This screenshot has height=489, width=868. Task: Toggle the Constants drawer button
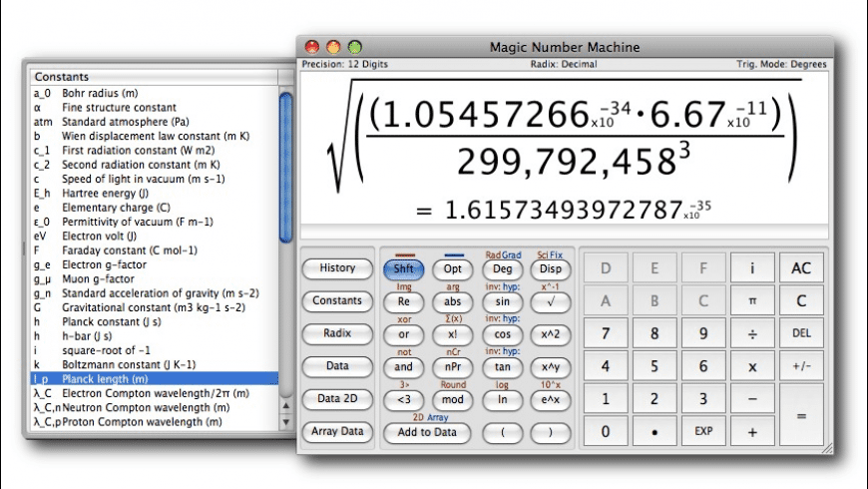pyautogui.click(x=337, y=301)
